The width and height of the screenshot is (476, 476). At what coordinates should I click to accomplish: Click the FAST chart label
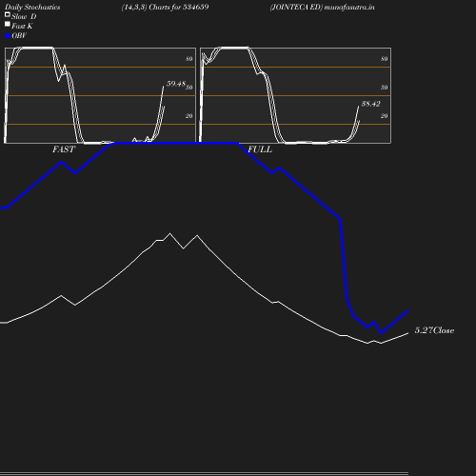tap(64, 149)
